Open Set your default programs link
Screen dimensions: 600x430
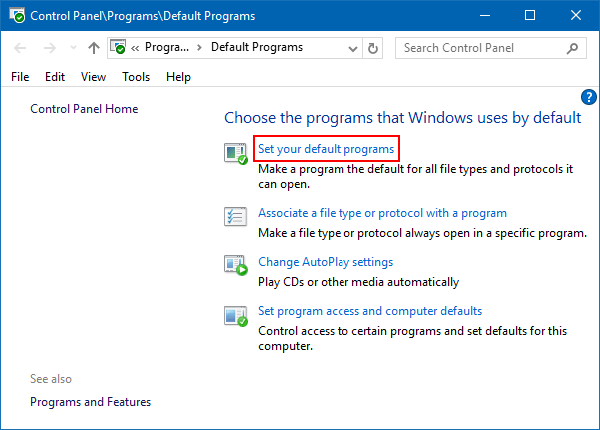coord(326,149)
